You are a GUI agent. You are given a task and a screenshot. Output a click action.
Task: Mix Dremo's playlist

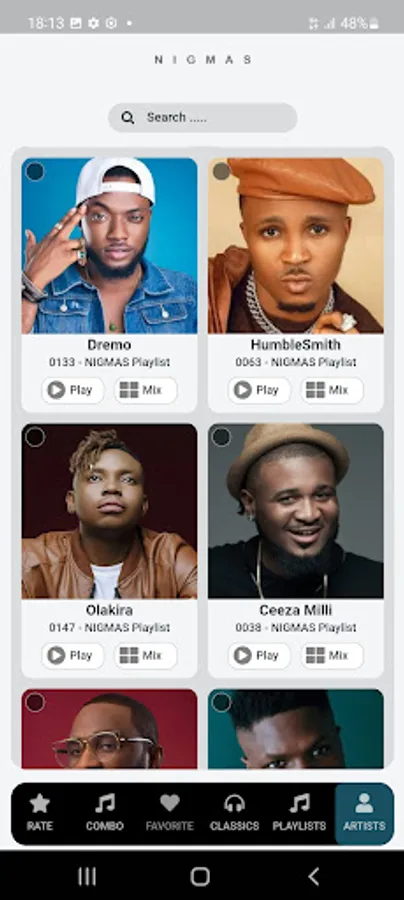click(x=146, y=390)
